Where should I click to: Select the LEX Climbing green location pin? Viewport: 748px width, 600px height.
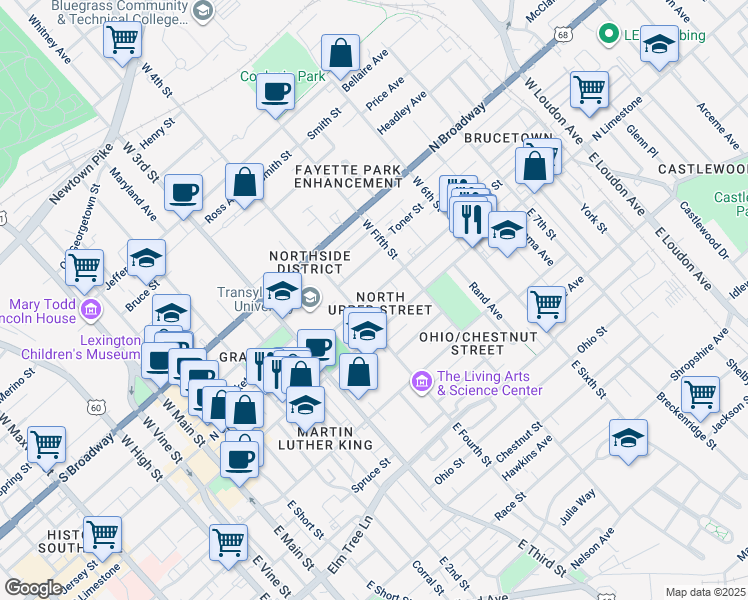click(x=608, y=34)
